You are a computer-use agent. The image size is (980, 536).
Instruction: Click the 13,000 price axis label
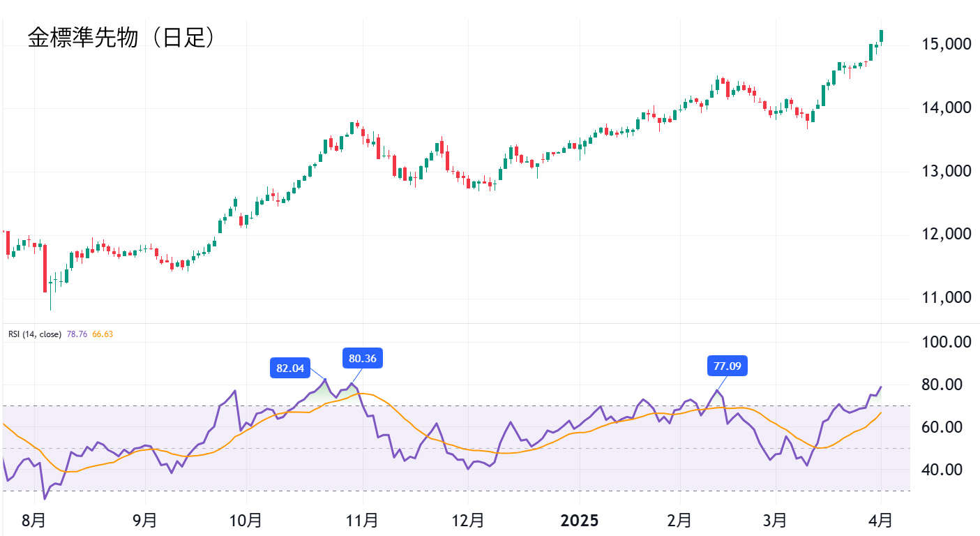tap(942, 171)
